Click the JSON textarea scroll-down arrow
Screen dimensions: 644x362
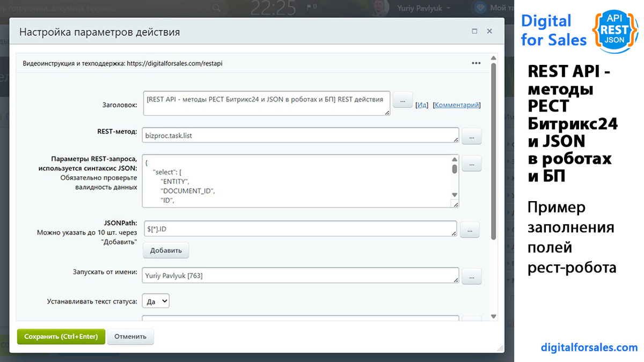point(455,195)
